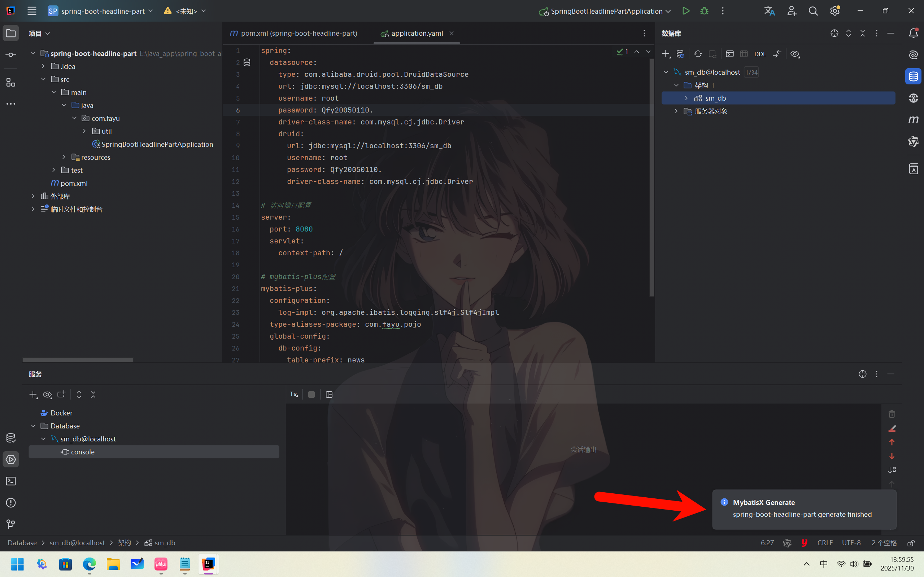Open the Terminal tool window icon
The image size is (924, 577).
click(x=11, y=481)
